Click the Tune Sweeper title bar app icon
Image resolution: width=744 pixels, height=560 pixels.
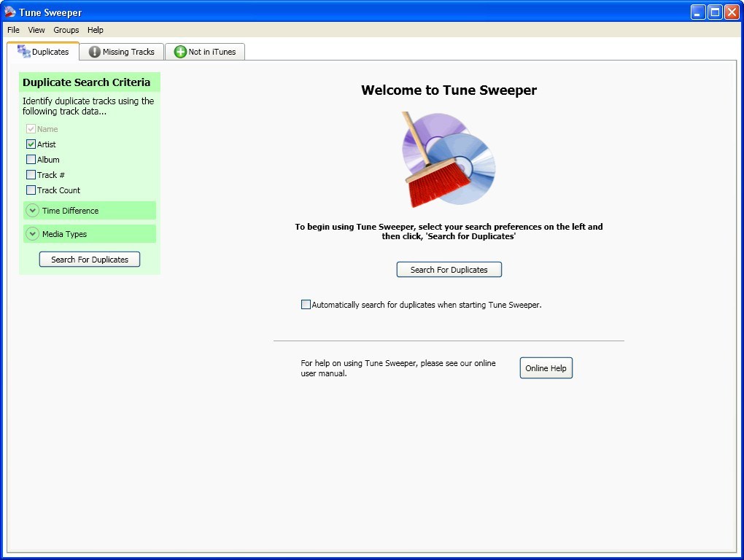coord(10,12)
